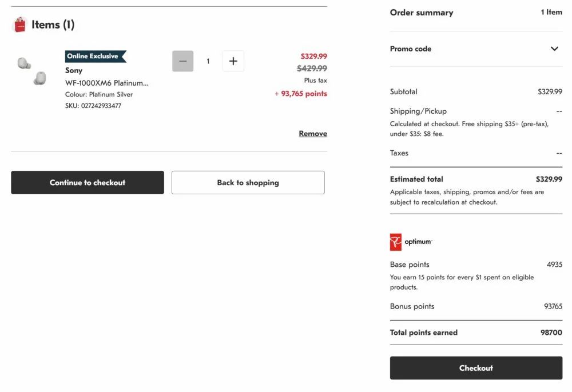Expand the Promo code chevron

tap(554, 49)
